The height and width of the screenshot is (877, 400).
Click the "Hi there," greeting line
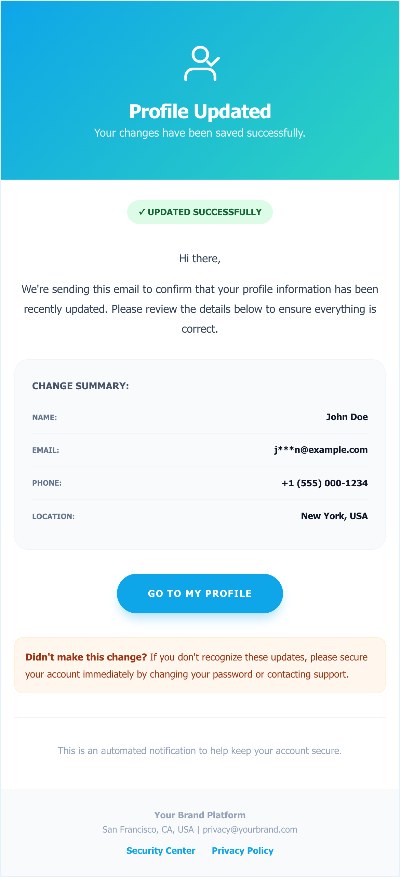[200, 258]
